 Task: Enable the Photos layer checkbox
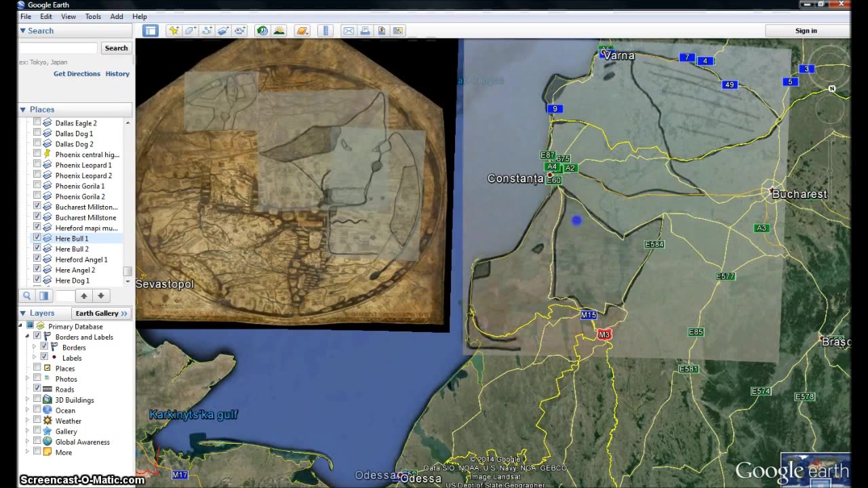click(37, 379)
